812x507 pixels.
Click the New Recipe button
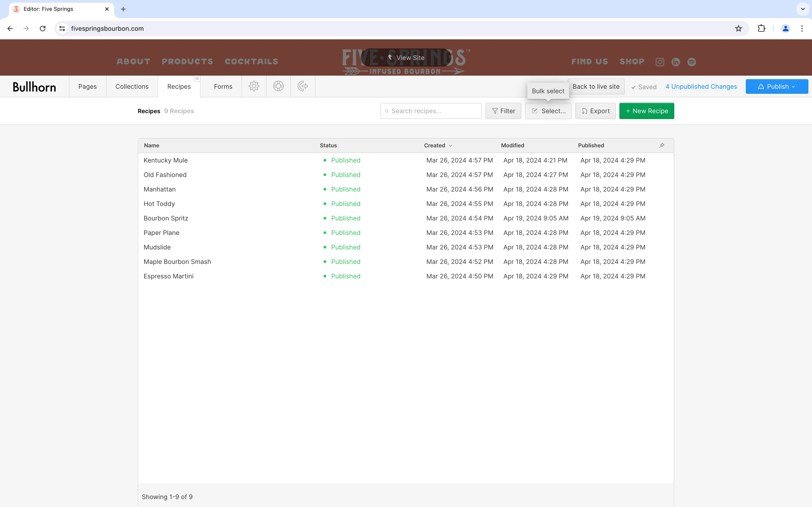point(646,111)
